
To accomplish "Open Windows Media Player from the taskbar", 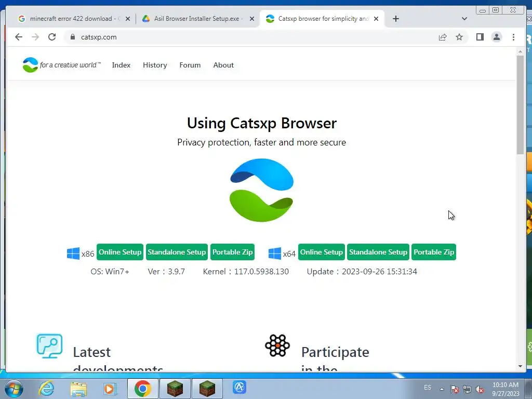I will [110, 389].
